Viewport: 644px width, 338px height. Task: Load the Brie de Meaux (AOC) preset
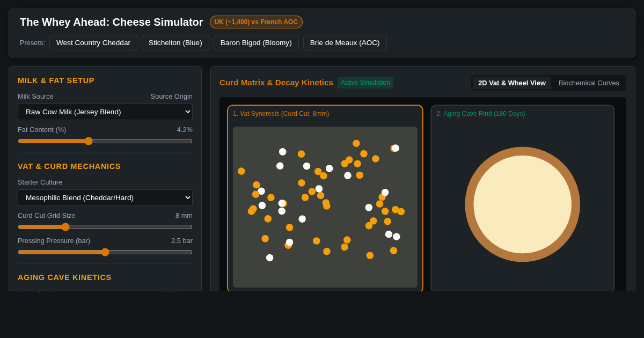[x=345, y=43]
